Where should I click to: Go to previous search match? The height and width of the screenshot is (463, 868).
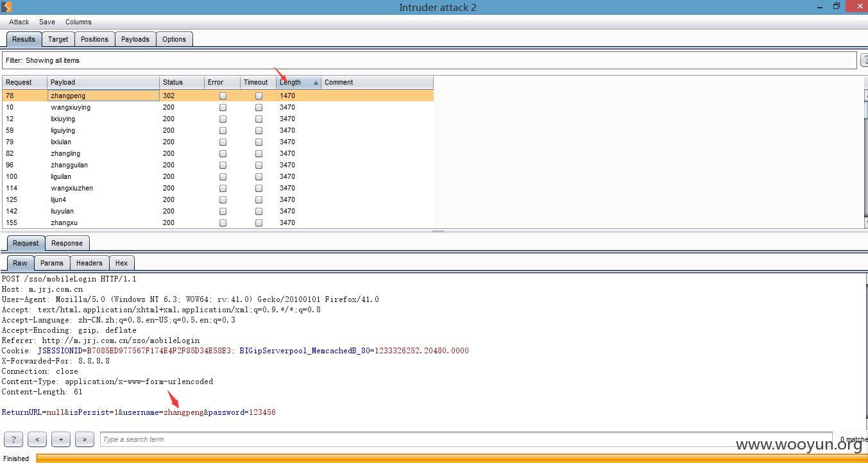point(37,439)
